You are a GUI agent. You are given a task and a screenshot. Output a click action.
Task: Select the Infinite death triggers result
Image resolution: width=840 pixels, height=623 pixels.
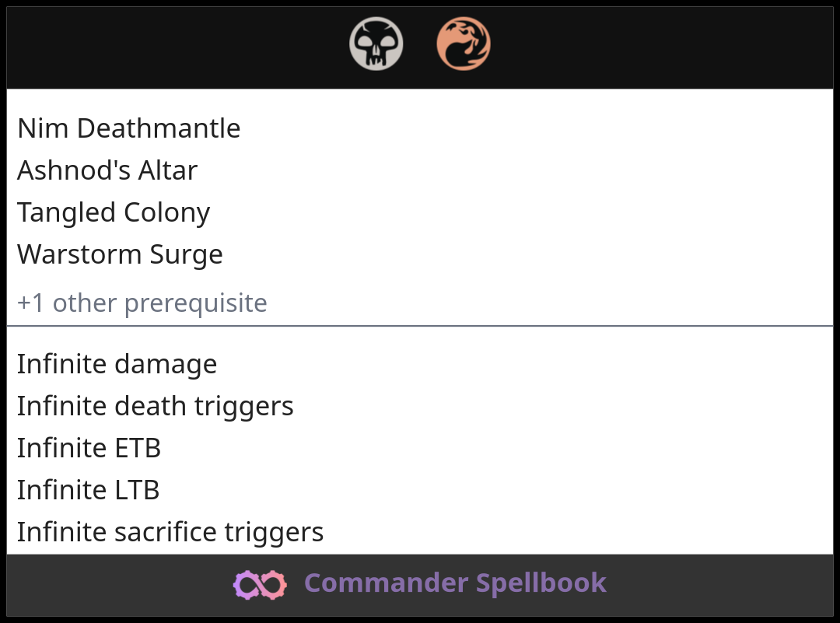click(x=156, y=406)
